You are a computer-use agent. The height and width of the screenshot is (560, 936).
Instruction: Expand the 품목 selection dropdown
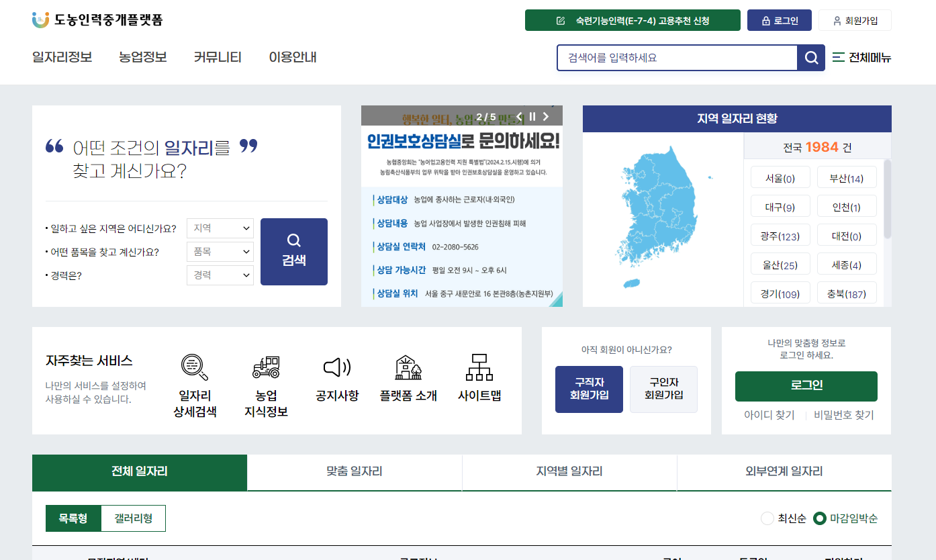tap(220, 251)
